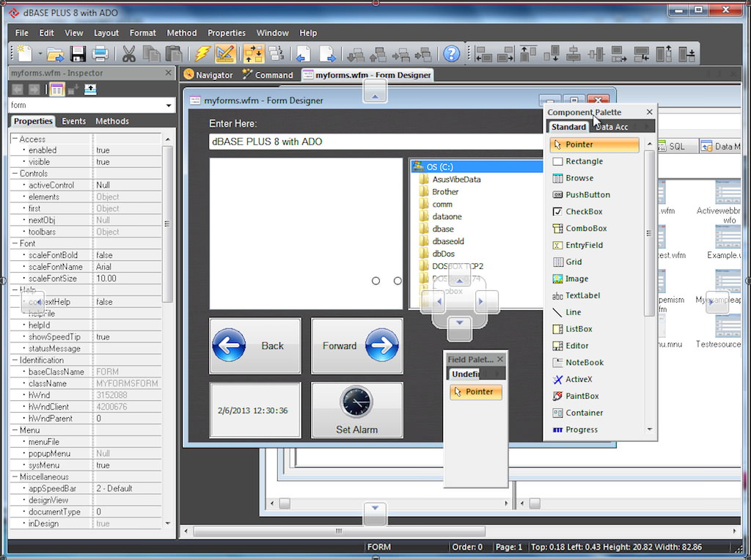Switch to the Command tab

point(268,75)
